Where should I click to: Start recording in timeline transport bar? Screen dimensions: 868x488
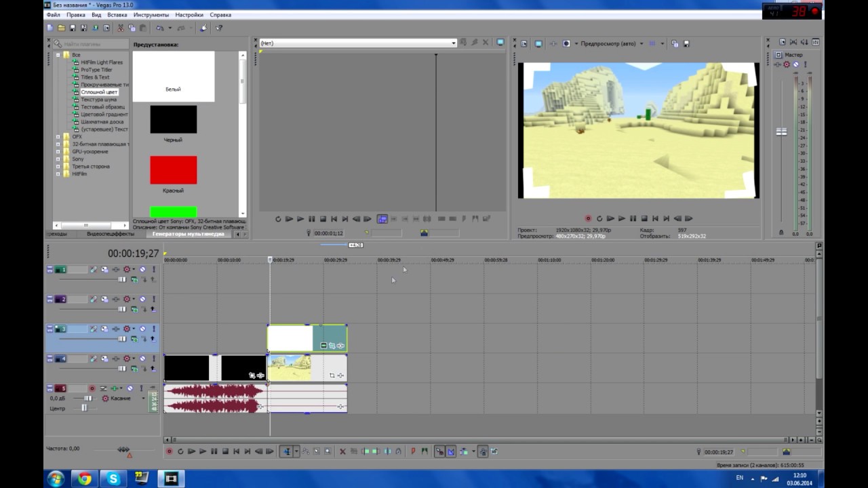point(169,451)
